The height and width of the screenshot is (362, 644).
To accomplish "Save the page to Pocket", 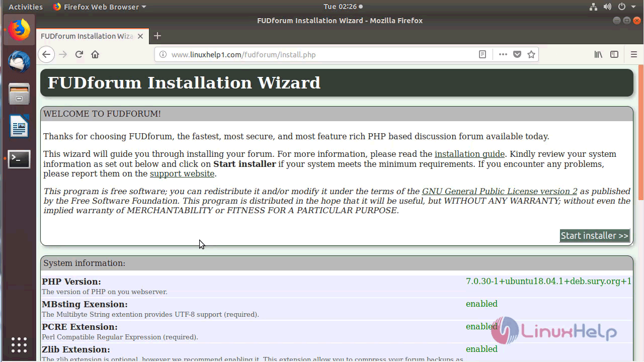I will [x=517, y=54].
